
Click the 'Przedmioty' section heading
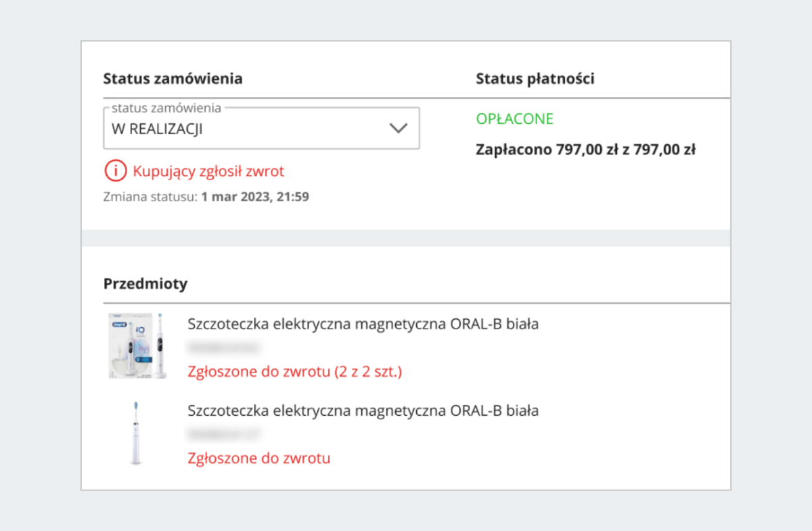(x=145, y=284)
